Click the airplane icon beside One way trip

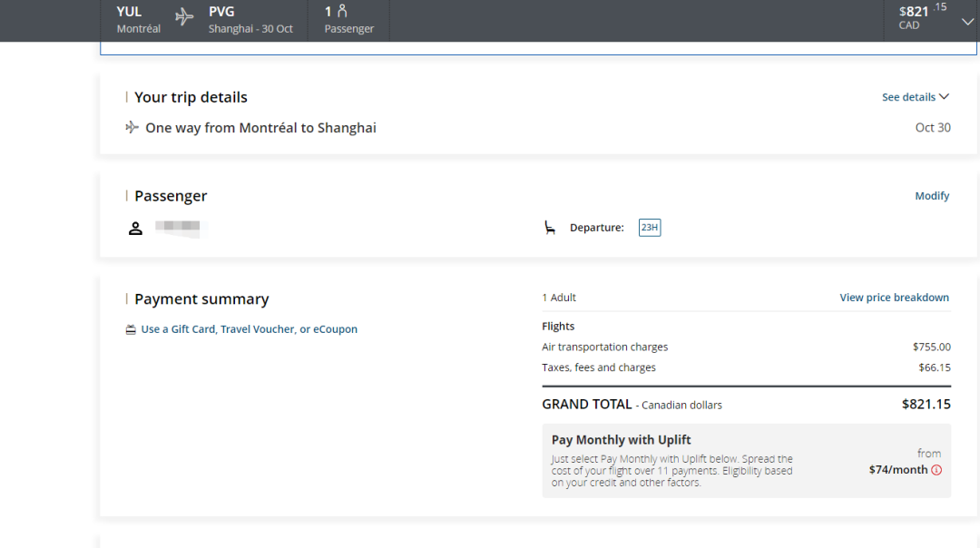(132, 127)
